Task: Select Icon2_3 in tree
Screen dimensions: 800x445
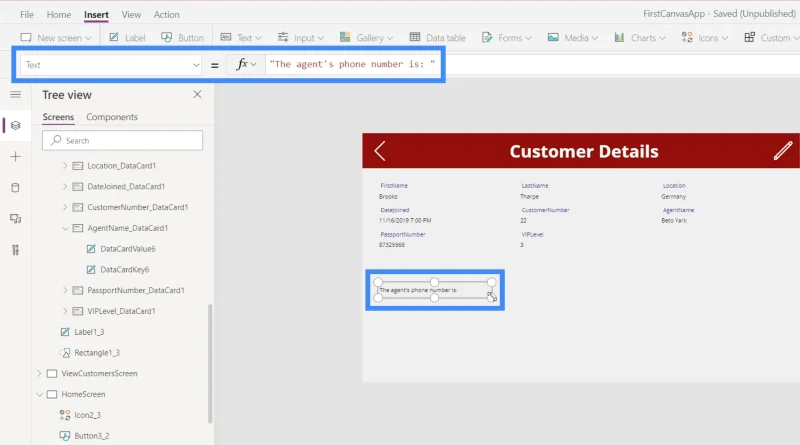Action: [x=87, y=415]
